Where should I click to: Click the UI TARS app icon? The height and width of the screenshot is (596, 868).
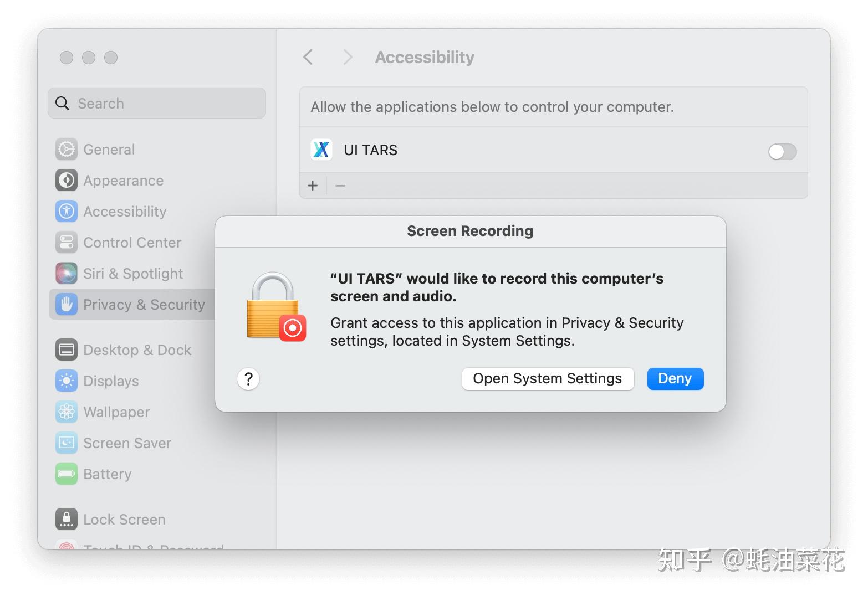(x=321, y=150)
